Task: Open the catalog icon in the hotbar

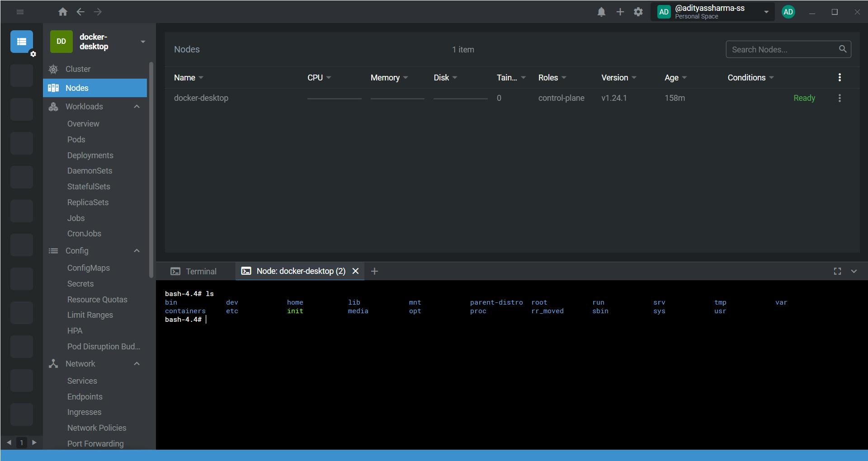Action: point(22,42)
